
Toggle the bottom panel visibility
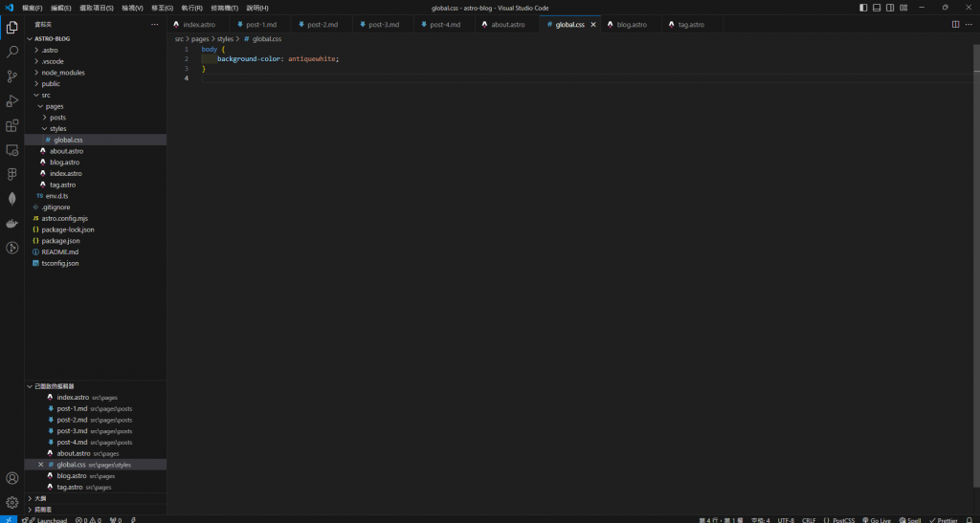pos(877,8)
